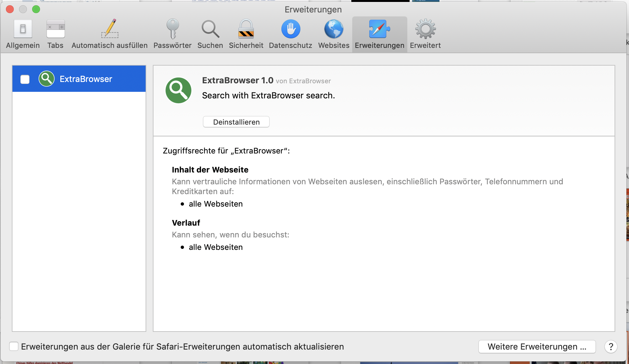Switch to the Websites tab label

click(334, 45)
